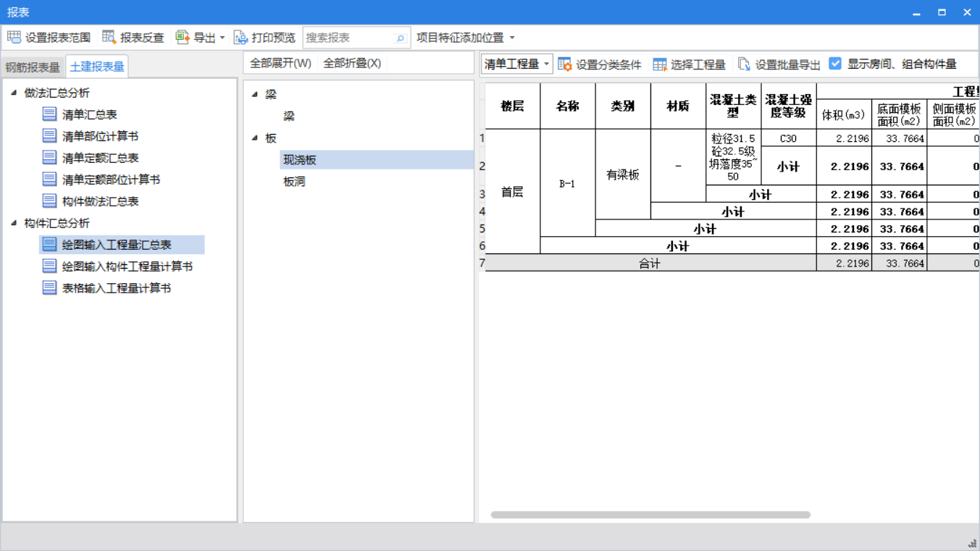Screen dimensions: 980x551
Task: Collapse the 构件汇总分析 tree node
Action: coord(14,223)
